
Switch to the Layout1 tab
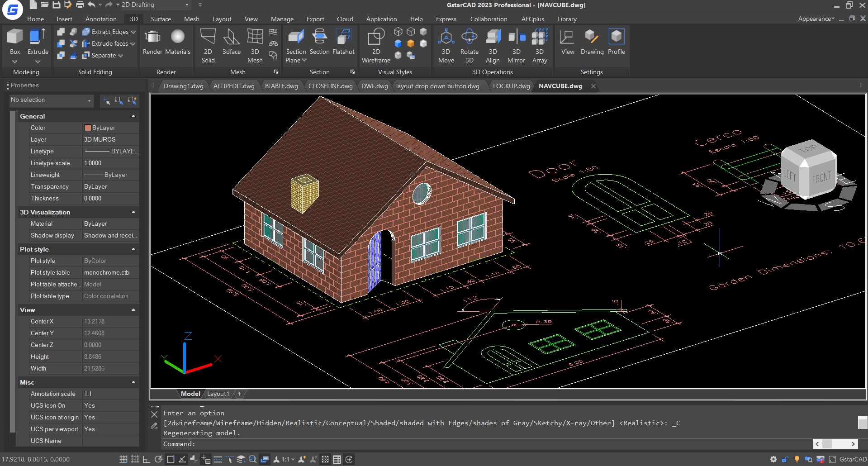[218, 394]
